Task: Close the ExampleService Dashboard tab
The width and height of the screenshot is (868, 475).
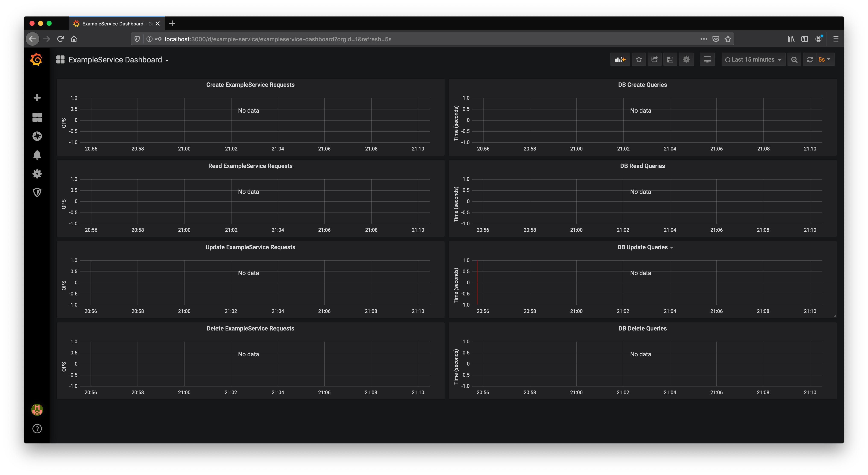Action: [x=157, y=24]
